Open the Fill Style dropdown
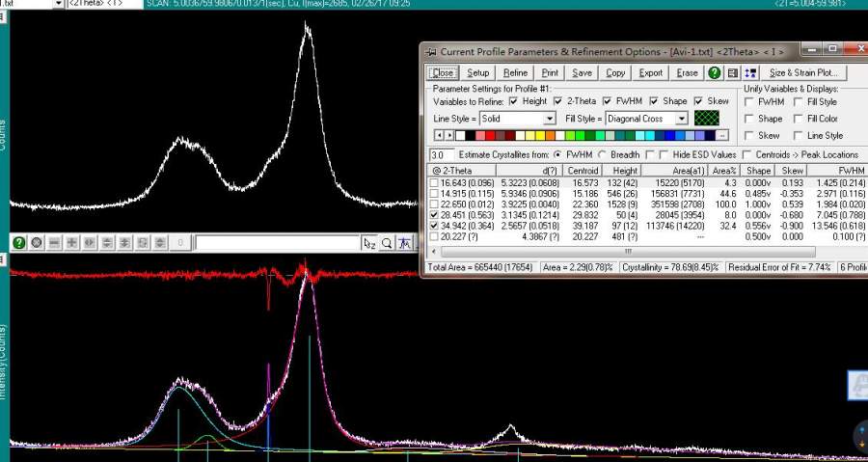The width and height of the screenshot is (868, 462). pos(681,119)
